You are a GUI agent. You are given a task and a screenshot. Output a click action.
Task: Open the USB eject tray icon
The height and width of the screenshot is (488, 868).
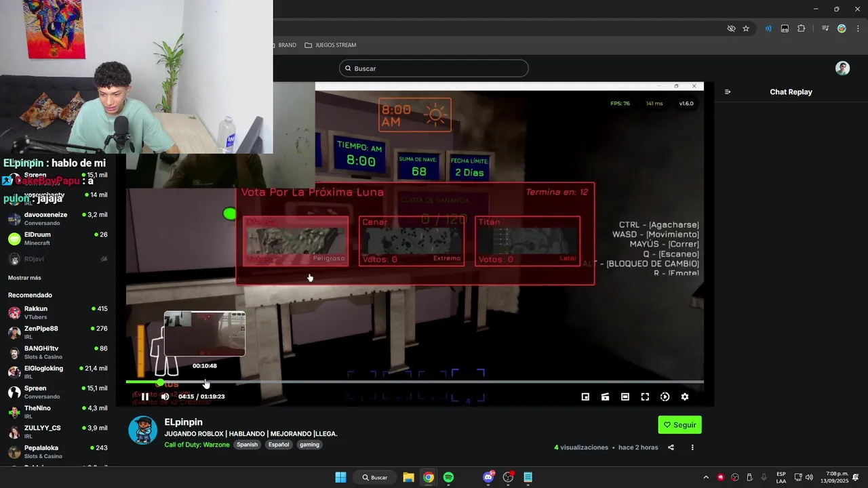point(749,477)
